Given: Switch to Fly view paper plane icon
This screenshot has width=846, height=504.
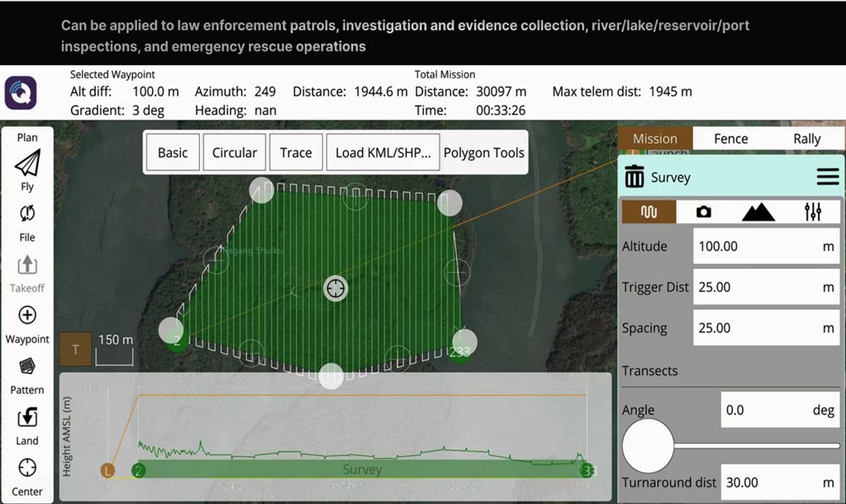Looking at the screenshot, I should (27, 162).
